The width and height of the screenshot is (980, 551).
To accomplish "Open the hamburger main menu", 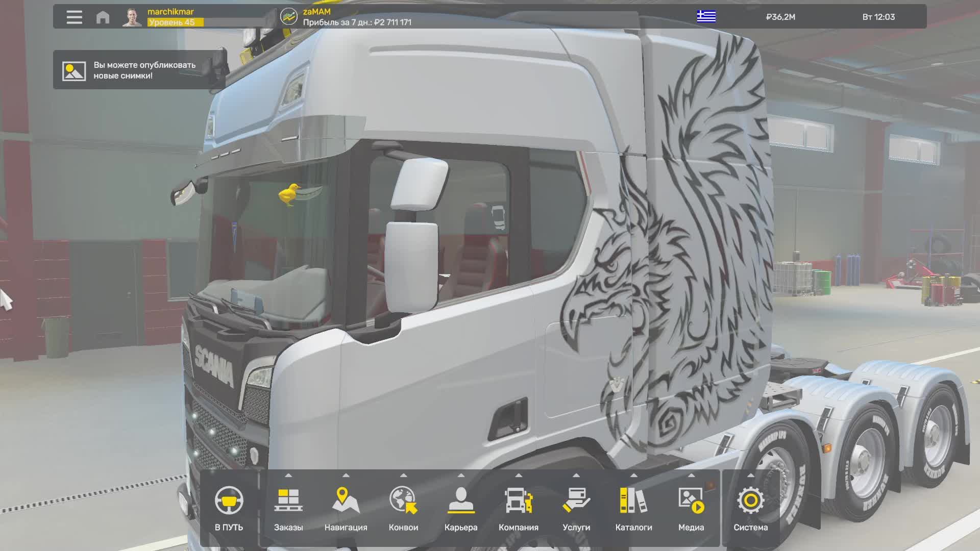I will coord(74,17).
